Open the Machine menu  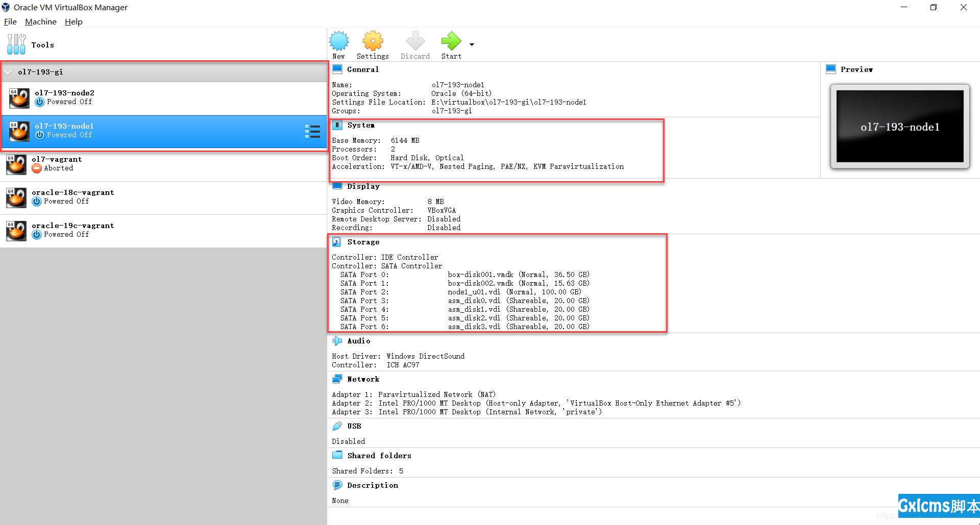pyautogui.click(x=41, y=21)
